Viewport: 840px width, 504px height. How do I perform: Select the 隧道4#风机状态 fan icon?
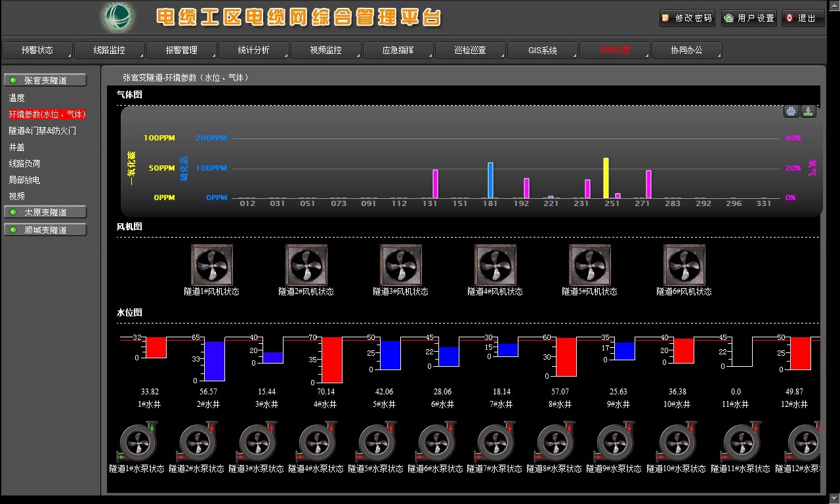(495, 265)
